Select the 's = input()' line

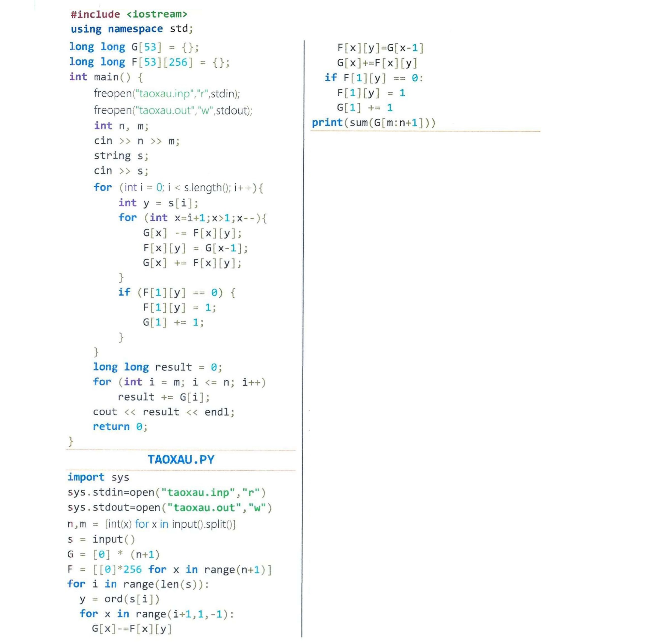[x=101, y=539]
